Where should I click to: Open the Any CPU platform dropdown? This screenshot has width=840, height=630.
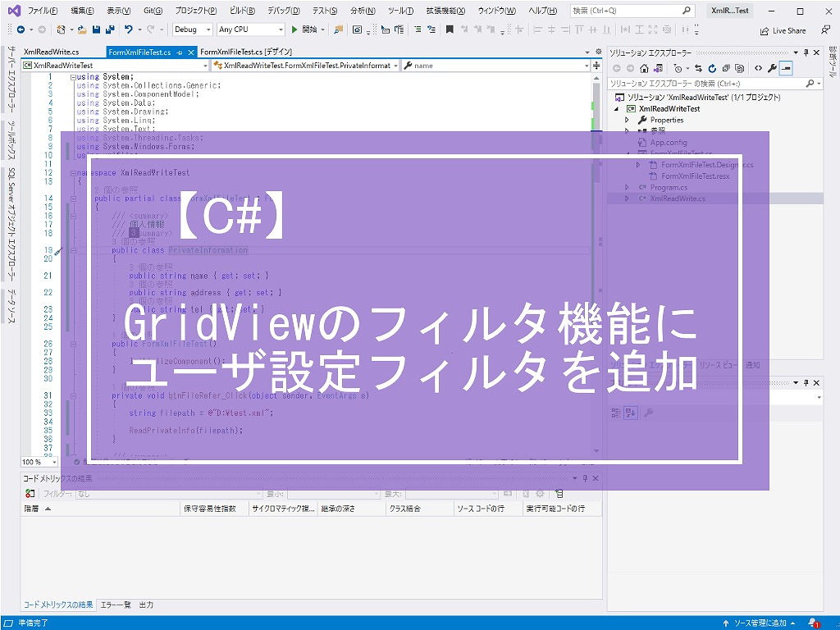(250, 29)
